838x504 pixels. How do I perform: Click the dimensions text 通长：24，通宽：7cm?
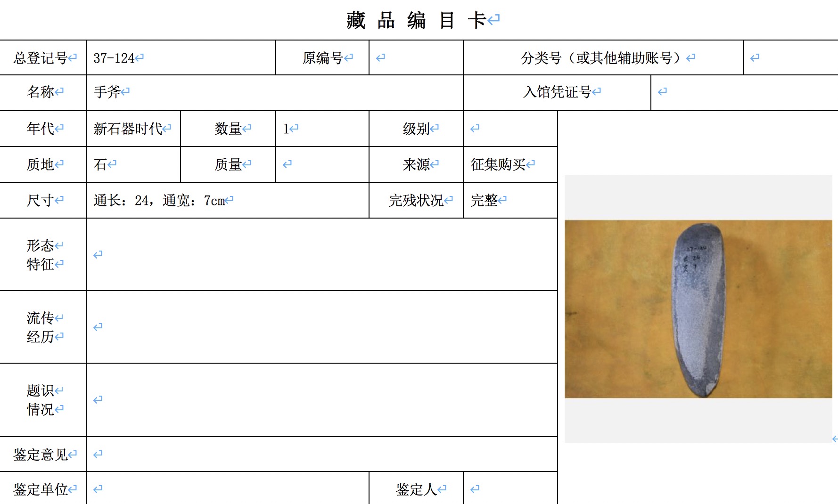coord(159,201)
